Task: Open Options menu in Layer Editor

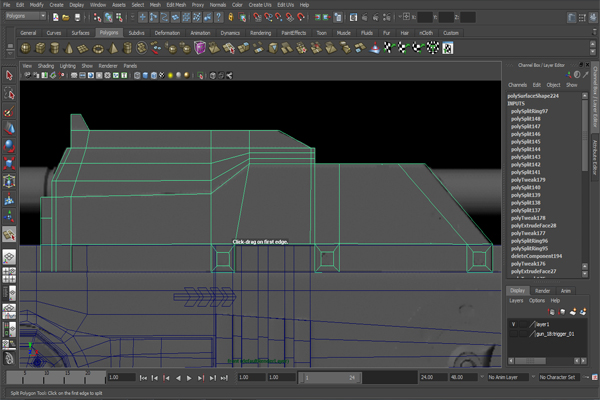Action: point(537,300)
